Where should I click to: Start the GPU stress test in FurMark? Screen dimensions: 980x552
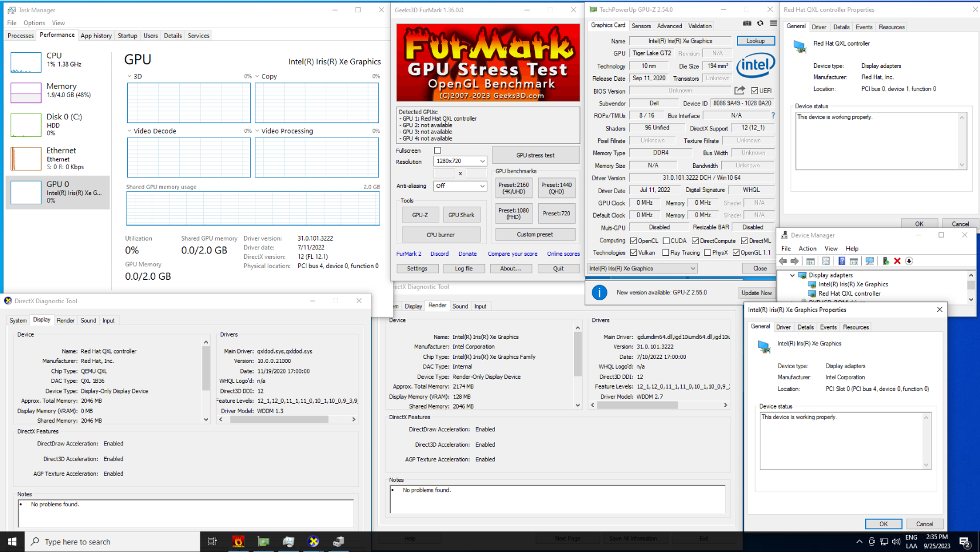[x=535, y=155]
